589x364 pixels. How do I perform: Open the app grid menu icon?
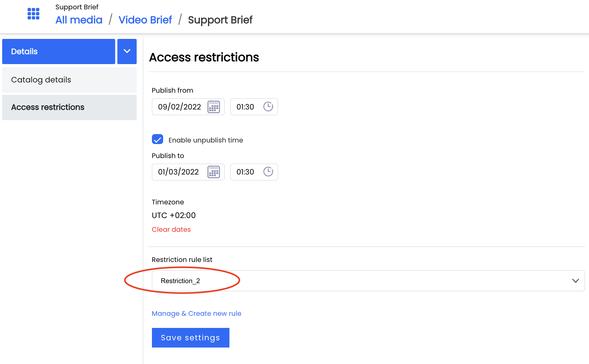click(33, 14)
